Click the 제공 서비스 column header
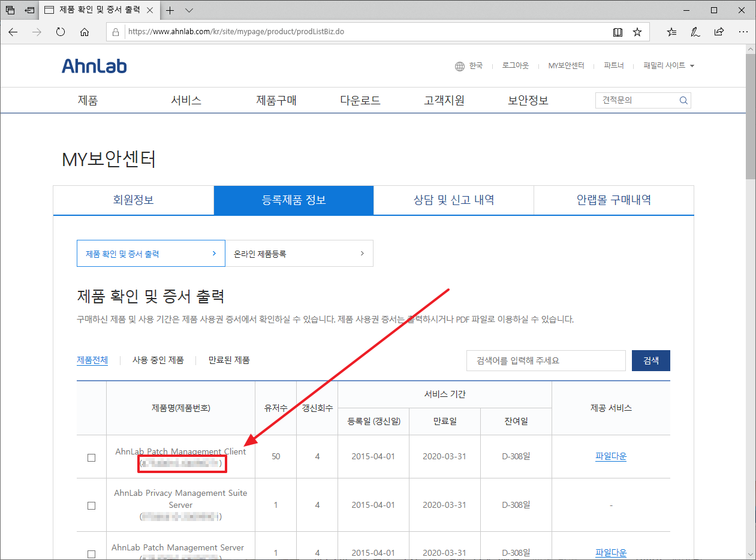The image size is (756, 560). pyautogui.click(x=611, y=408)
